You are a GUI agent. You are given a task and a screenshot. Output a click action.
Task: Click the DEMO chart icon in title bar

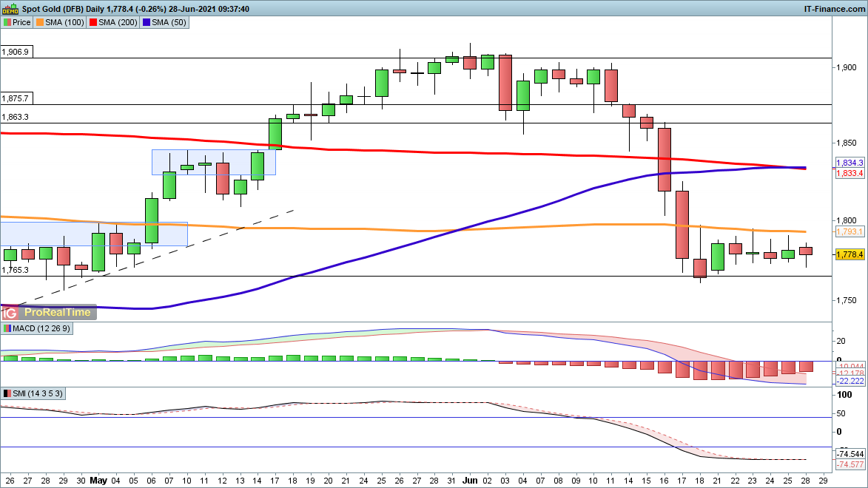click(x=10, y=8)
